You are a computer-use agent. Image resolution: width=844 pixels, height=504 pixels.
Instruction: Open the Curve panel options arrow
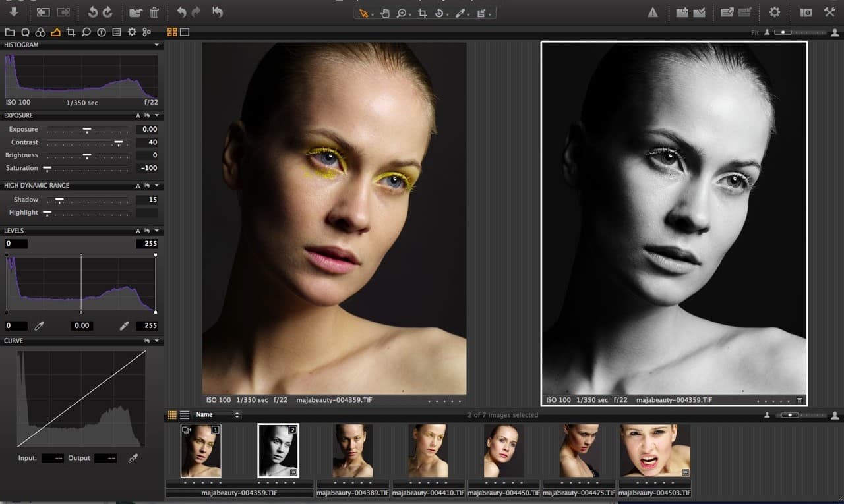(x=157, y=341)
